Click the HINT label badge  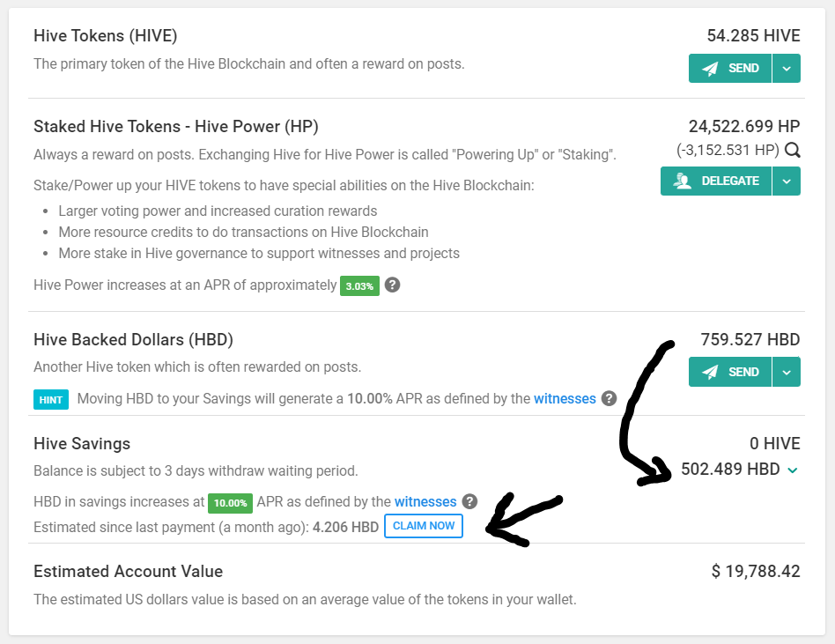coord(51,399)
